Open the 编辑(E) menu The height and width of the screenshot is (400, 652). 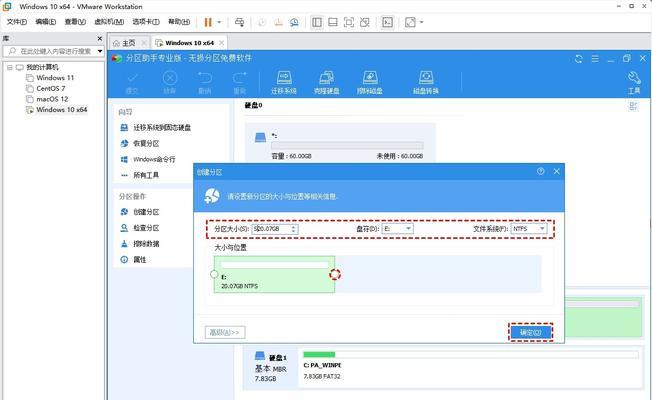pyautogui.click(x=45, y=22)
